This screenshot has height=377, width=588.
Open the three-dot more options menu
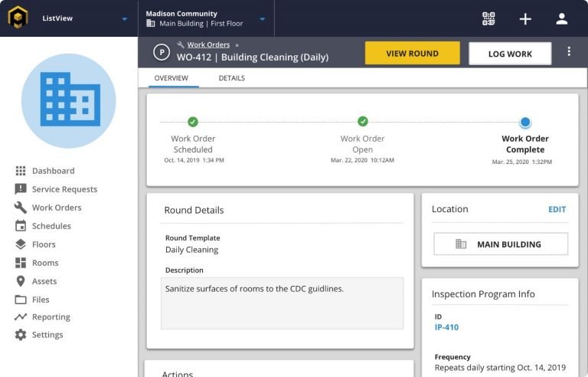[x=569, y=52]
